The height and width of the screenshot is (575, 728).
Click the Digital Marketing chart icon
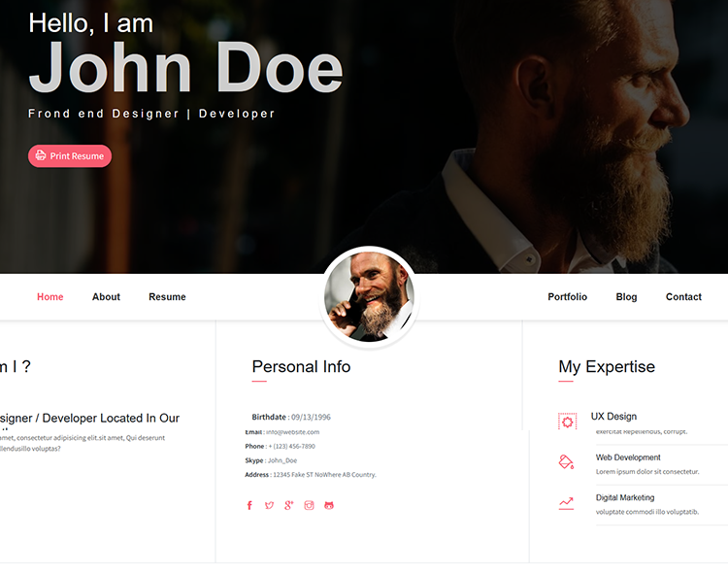tap(566, 503)
